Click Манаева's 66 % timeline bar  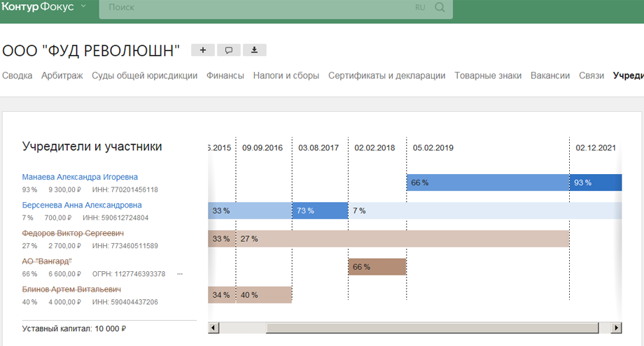(488, 182)
